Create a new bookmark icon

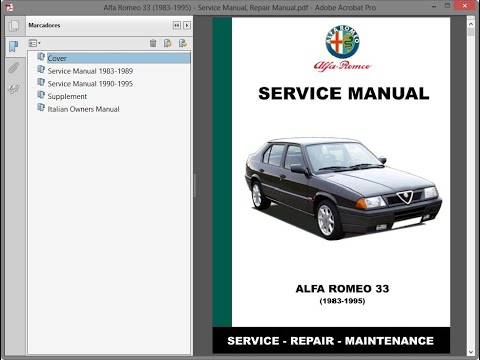(x=168, y=43)
